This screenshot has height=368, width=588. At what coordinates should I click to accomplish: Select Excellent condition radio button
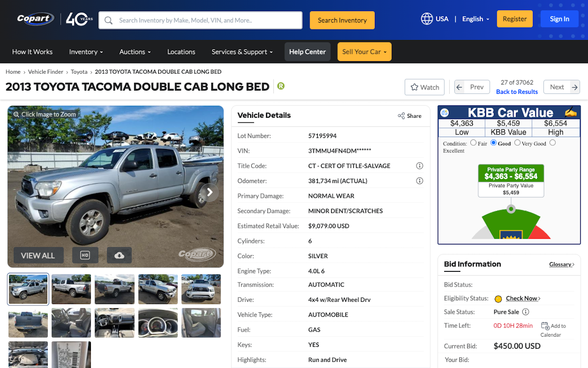[553, 143]
